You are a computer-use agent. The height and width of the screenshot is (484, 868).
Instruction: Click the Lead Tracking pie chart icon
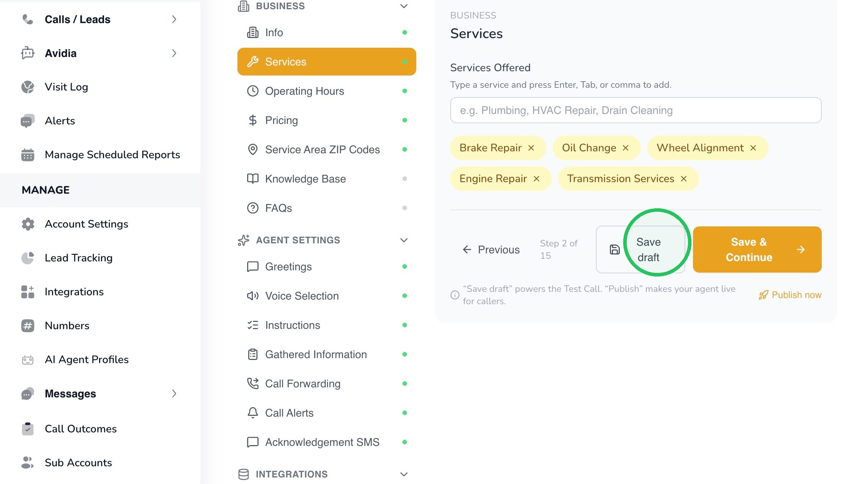[27, 258]
